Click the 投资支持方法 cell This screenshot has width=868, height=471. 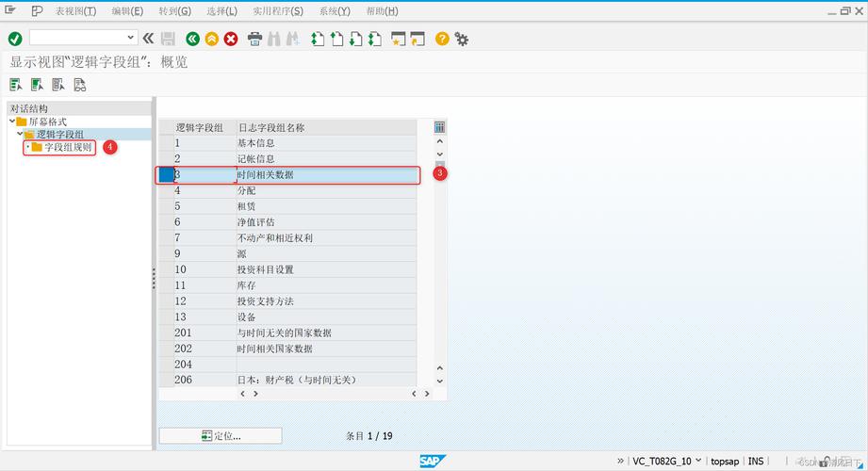327,301
